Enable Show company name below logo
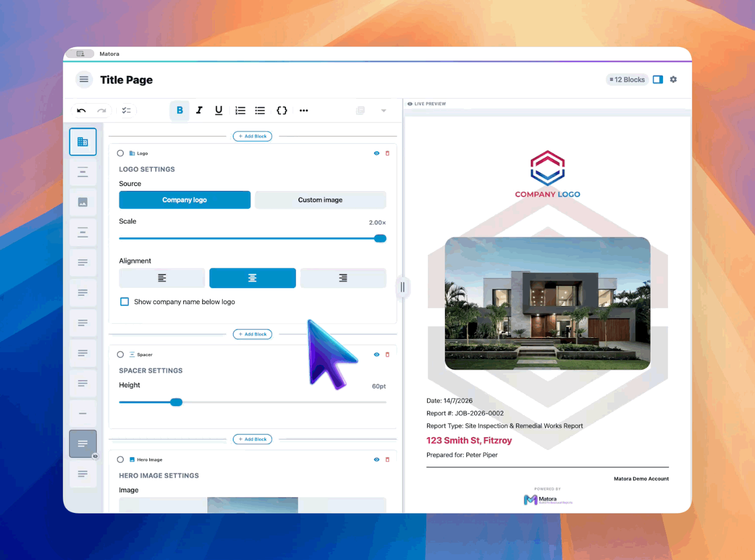Viewport: 755px width, 560px height. point(125,301)
